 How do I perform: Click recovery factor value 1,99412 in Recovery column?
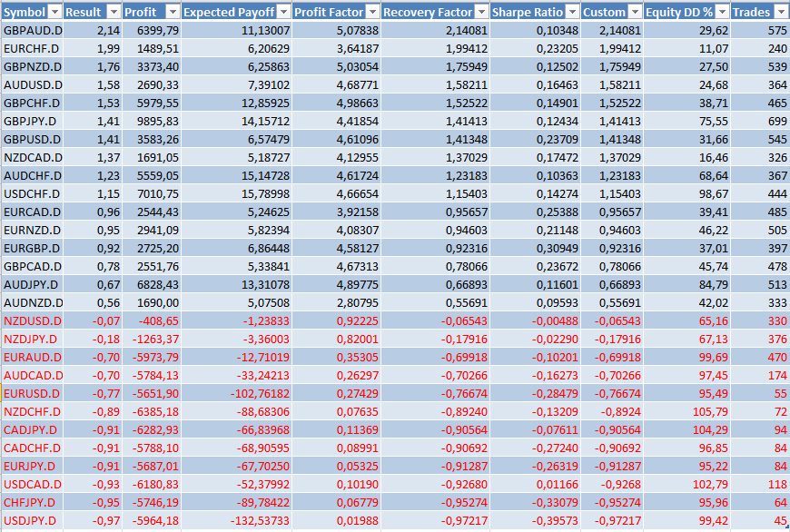(x=467, y=48)
